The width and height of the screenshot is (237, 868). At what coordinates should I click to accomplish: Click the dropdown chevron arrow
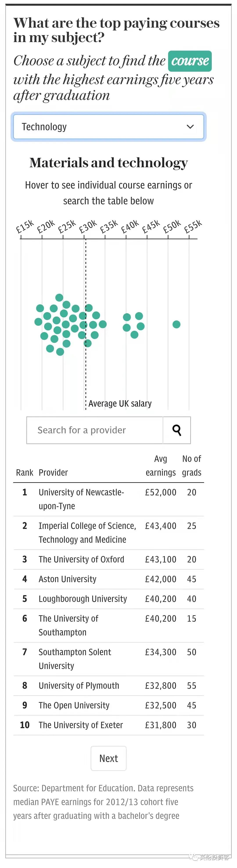[x=190, y=127]
